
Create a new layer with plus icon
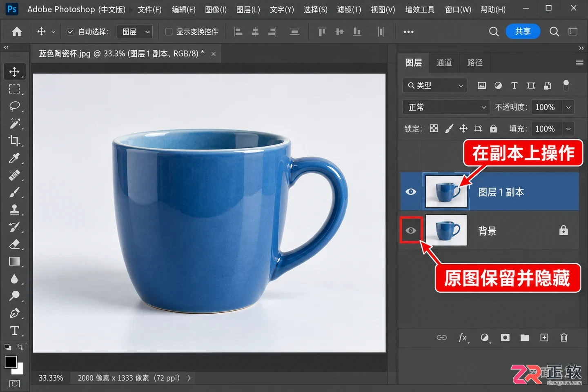coord(544,338)
